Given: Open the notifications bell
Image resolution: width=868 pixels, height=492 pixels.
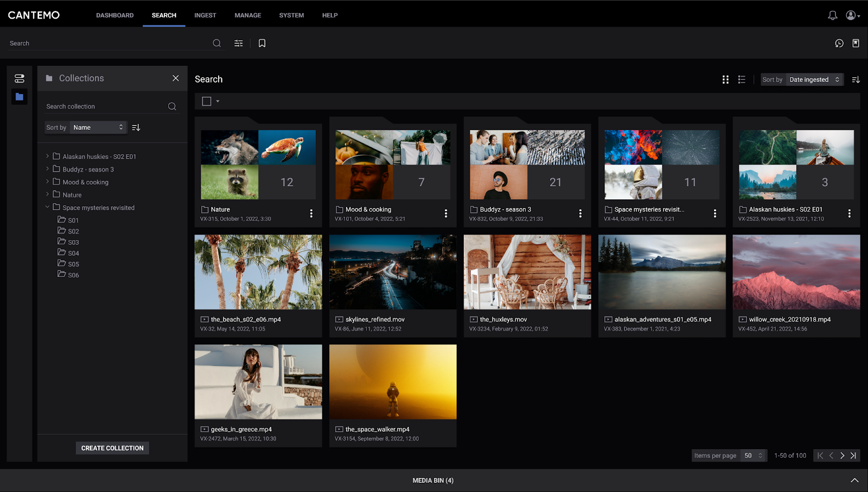Looking at the screenshot, I should pyautogui.click(x=832, y=15).
